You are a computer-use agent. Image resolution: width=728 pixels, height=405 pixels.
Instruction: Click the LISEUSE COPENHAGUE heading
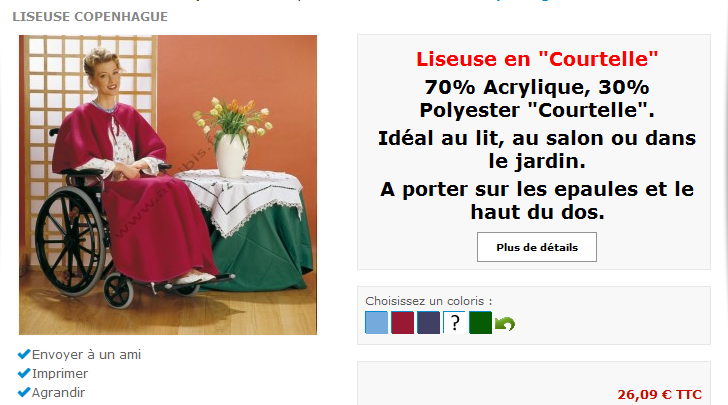pos(90,17)
